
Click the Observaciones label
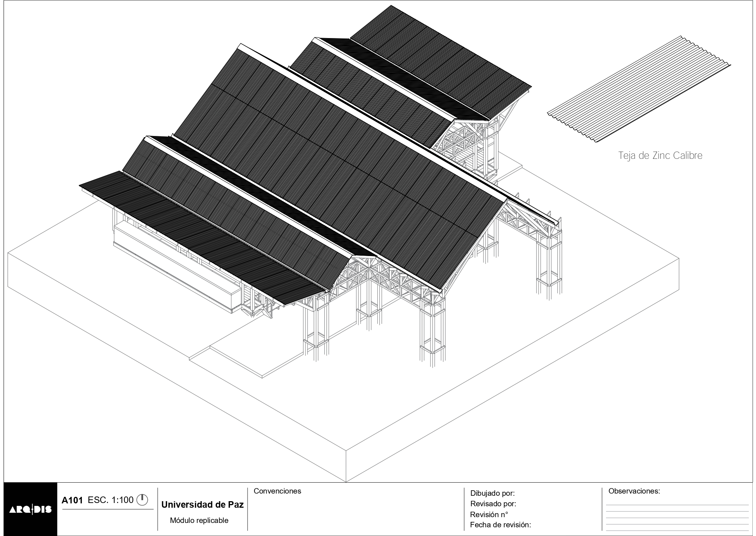[634, 491]
